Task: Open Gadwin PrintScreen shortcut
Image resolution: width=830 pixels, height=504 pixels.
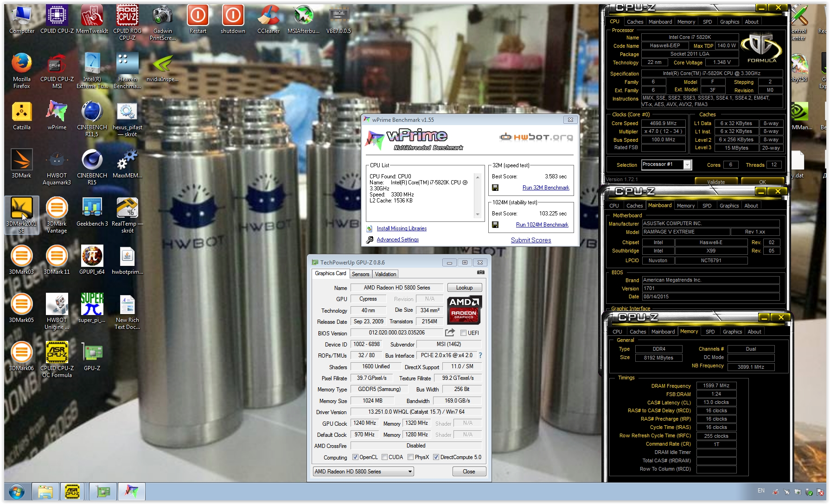Action: (x=162, y=23)
